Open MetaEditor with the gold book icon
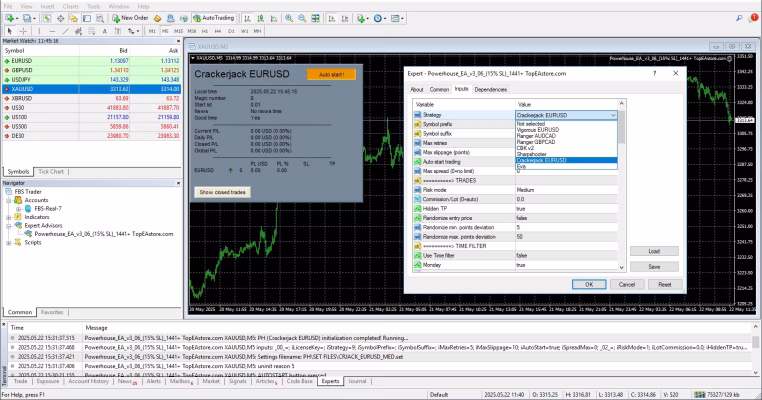This screenshot has width=762, height=400. (x=157, y=18)
